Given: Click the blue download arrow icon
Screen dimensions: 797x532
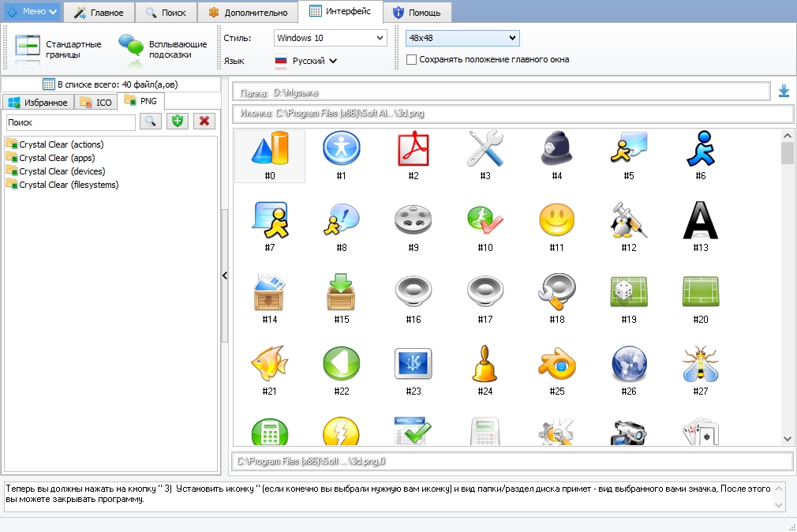Looking at the screenshot, I should 784,91.
